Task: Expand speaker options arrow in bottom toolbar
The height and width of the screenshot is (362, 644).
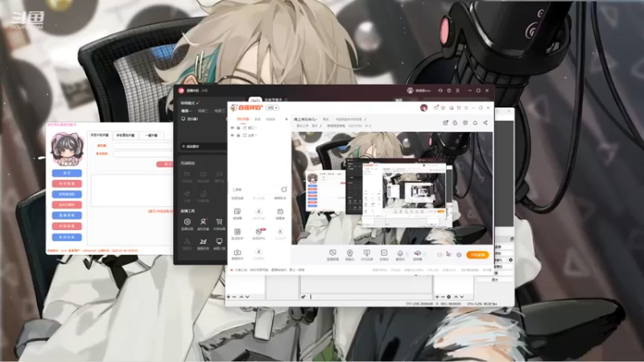Action: pyautogui.click(x=424, y=254)
